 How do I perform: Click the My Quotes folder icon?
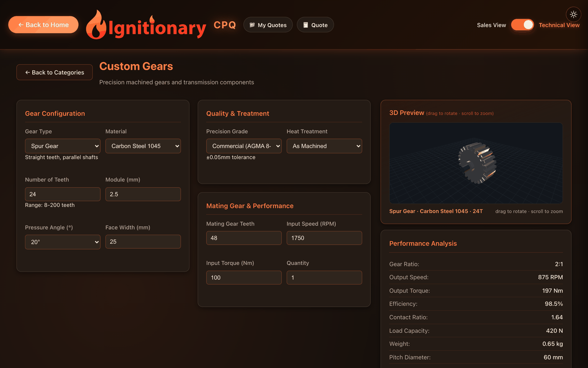click(252, 25)
